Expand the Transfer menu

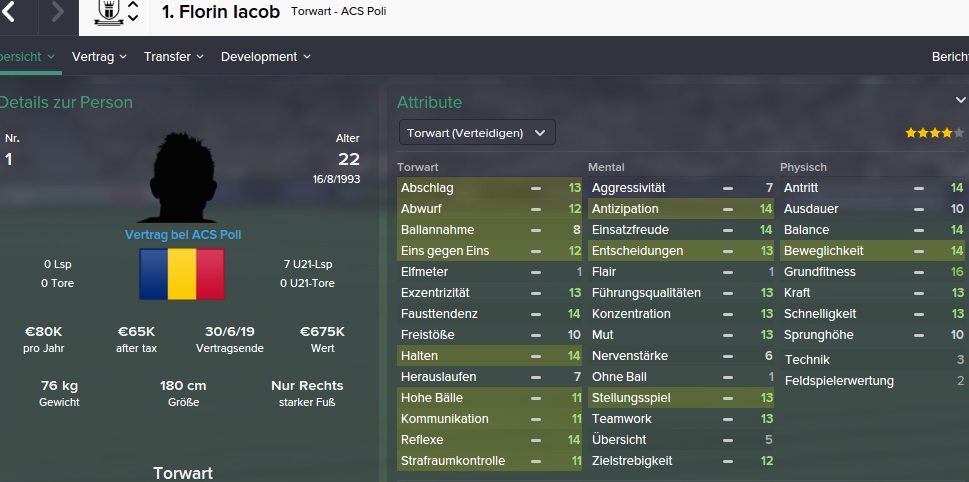click(x=173, y=57)
